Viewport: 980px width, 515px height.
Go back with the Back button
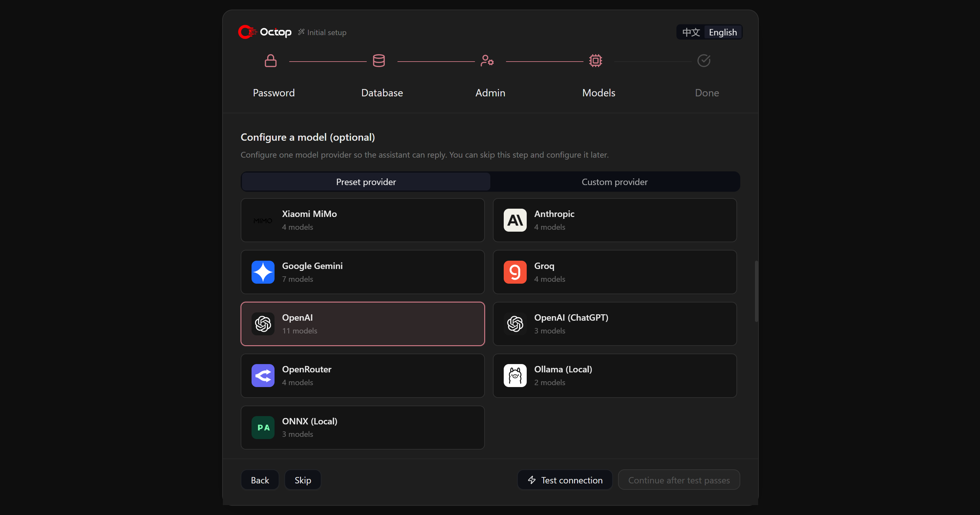[260, 480]
